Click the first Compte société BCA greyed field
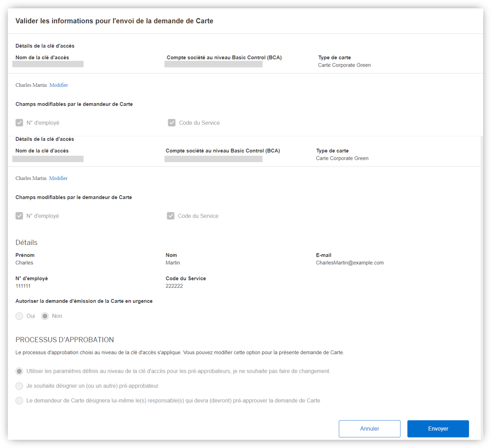 point(213,64)
